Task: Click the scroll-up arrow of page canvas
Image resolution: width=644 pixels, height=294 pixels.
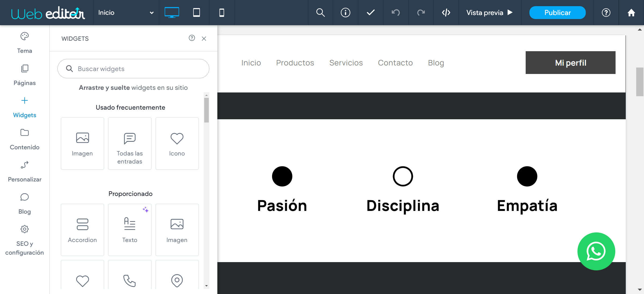Action: (x=640, y=30)
